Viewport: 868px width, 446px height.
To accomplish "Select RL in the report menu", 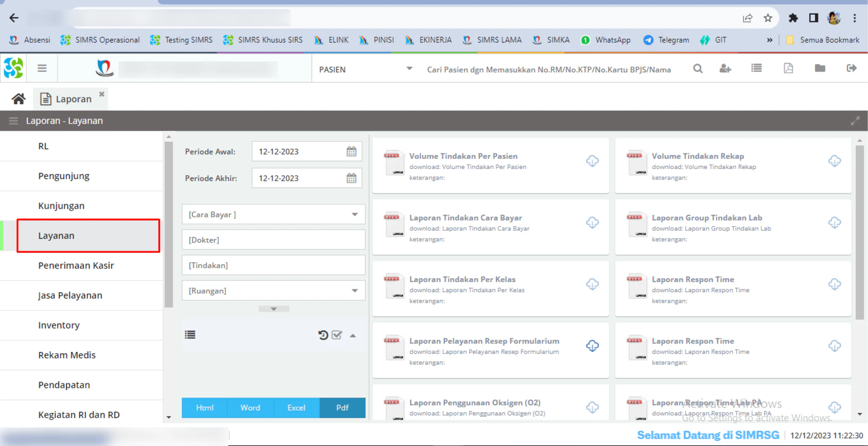I will tap(81, 146).
